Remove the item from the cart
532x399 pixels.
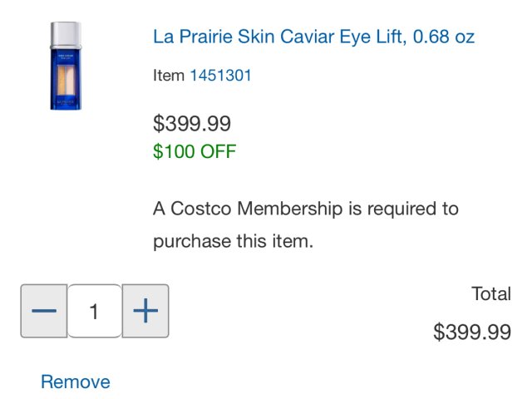(76, 382)
